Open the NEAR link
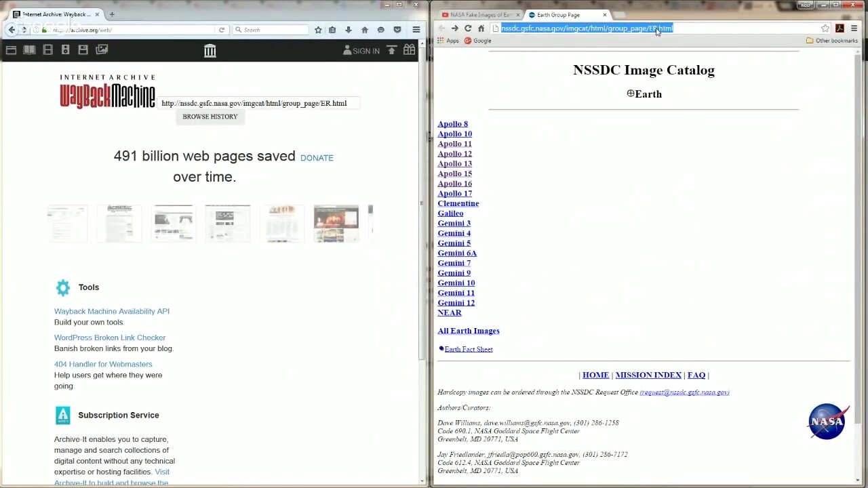Viewport: 868px width, 488px height. pyautogui.click(x=449, y=313)
